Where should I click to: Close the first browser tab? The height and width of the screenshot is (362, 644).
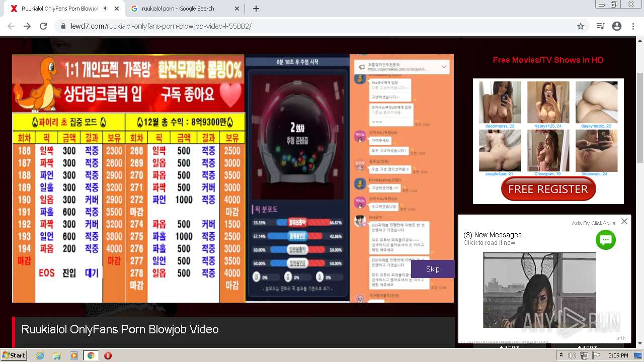117,9
